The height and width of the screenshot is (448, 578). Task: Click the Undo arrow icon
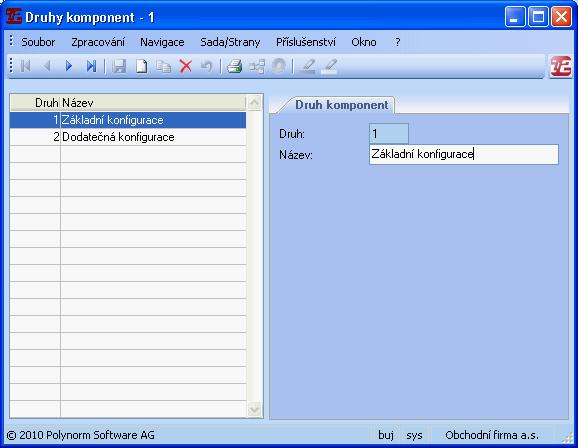[207, 66]
